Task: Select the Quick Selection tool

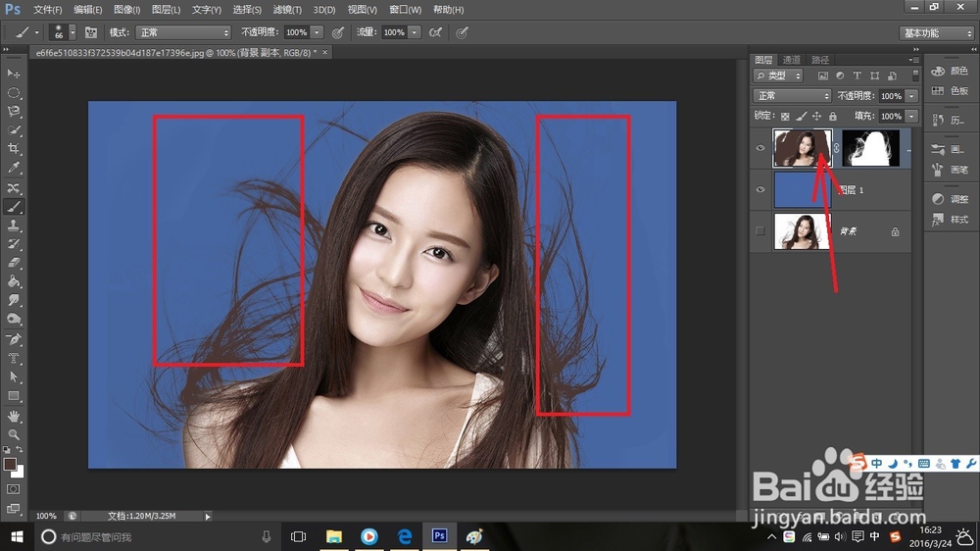Action: coord(14,130)
